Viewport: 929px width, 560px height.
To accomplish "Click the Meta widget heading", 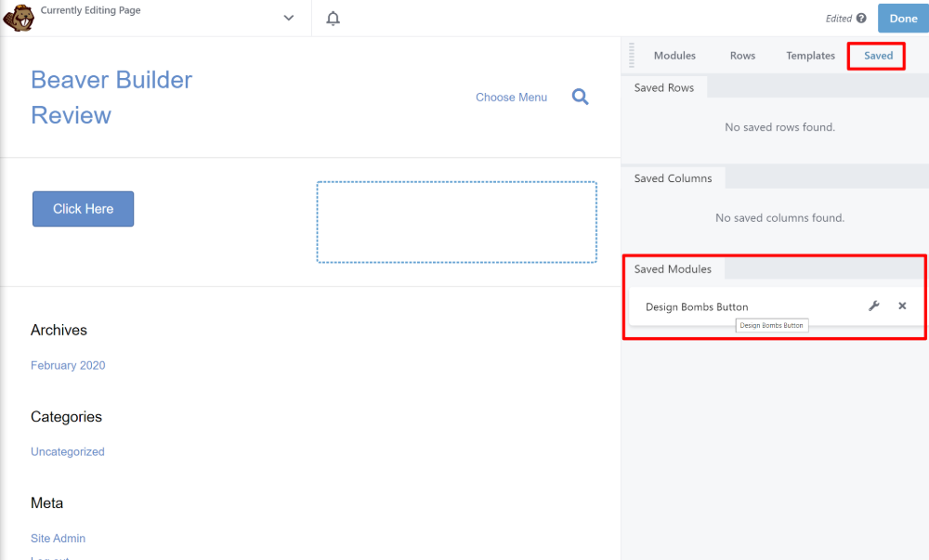I will tap(46, 503).
